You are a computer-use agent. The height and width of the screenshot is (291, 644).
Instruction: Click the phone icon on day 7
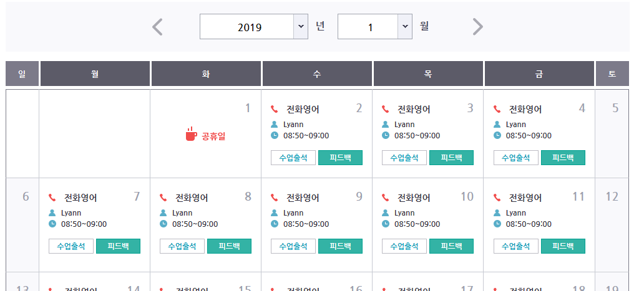coord(52,198)
